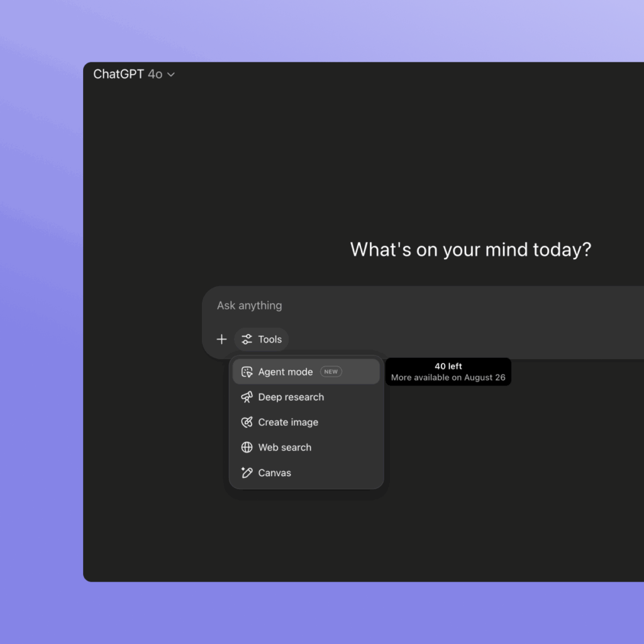The width and height of the screenshot is (644, 644).
Task: Click the Tools sliders icon
Action: 247,339
